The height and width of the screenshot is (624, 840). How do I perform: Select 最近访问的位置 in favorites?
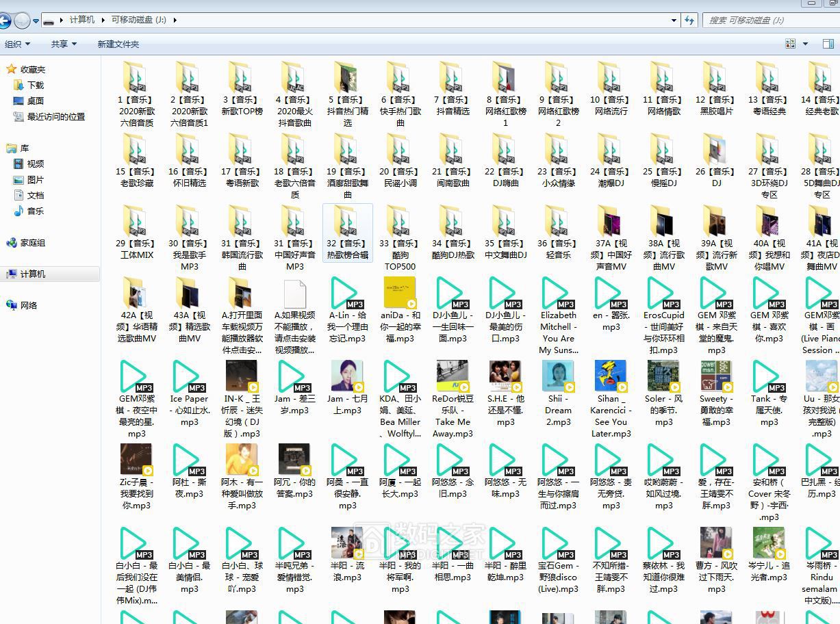55,117
